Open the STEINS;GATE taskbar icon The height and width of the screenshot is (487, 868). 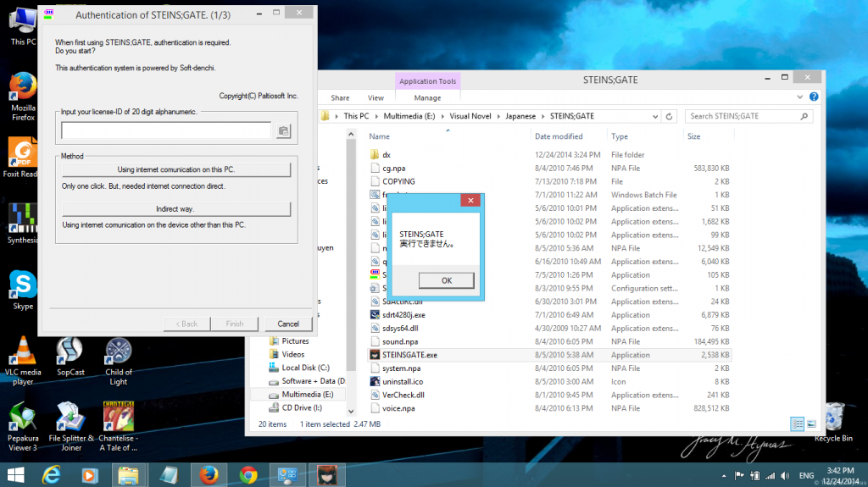[327, 475]
